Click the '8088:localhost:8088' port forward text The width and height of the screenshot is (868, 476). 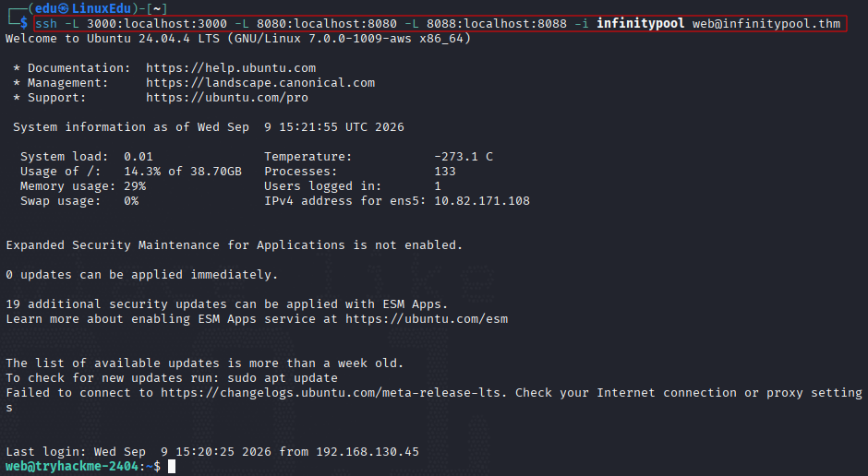(497, 24)
